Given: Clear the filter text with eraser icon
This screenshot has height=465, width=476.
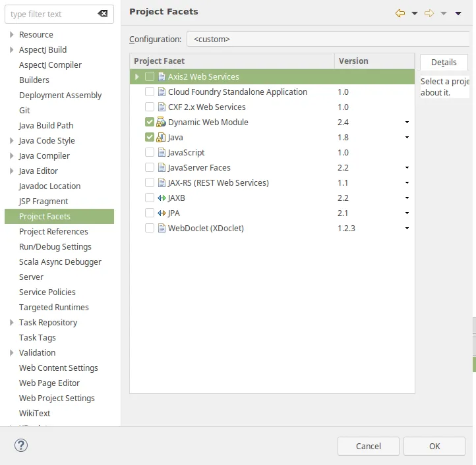Looking at the screenshot, I should tap(102, 14).
